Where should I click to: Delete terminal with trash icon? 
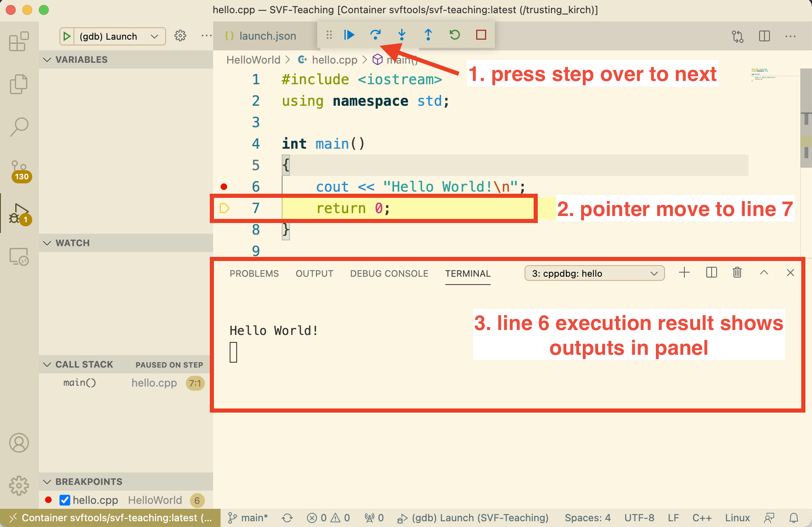(x=737, y=273)
